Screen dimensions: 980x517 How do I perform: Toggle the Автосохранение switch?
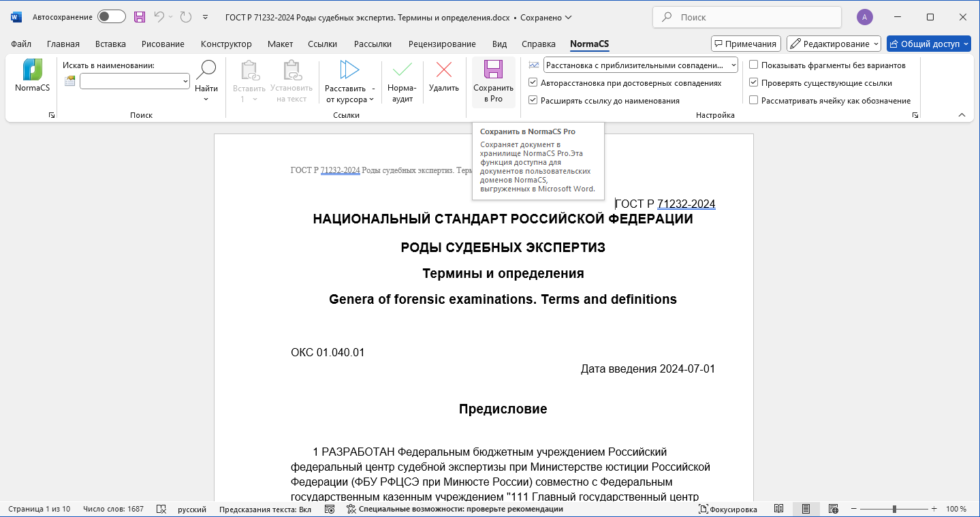click(112, 17)
